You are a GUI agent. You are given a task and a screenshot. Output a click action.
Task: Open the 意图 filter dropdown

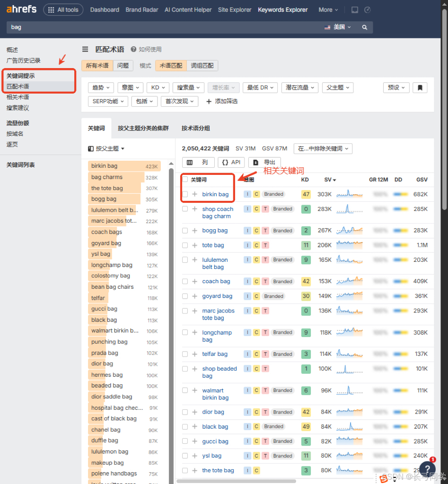131,87
